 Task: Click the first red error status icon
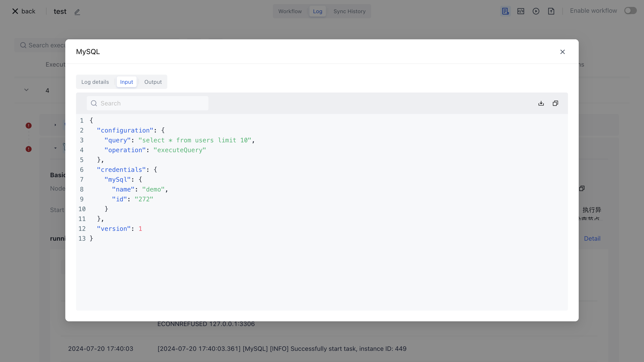tap(28, 125)
